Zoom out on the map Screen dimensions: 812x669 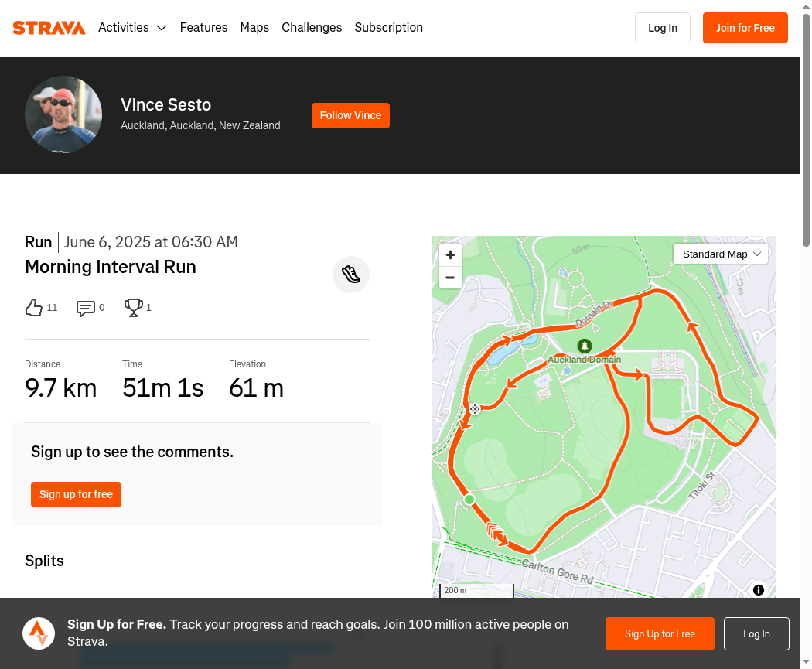click(450, 278)
